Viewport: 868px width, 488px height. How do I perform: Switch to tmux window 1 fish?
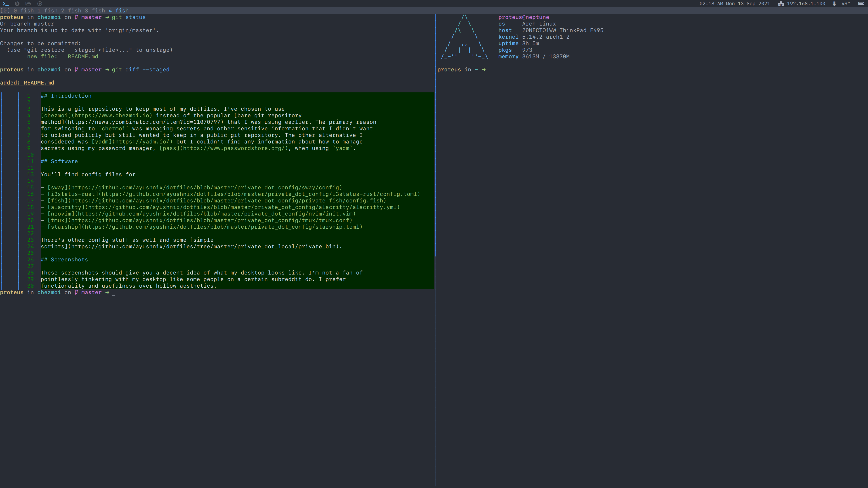tap(47, 11)
